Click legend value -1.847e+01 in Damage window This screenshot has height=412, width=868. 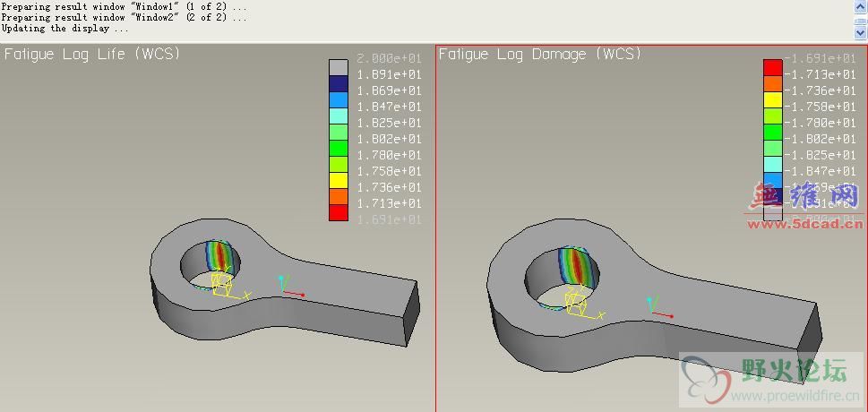coord(821,171)
